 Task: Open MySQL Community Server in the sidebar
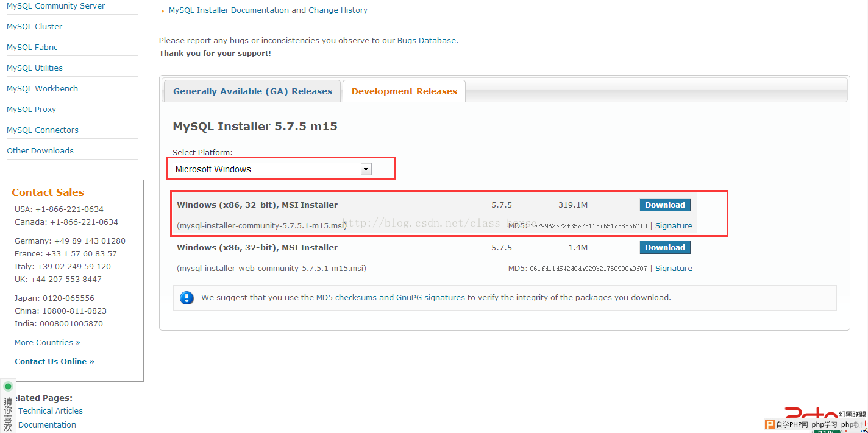point(55,6)
